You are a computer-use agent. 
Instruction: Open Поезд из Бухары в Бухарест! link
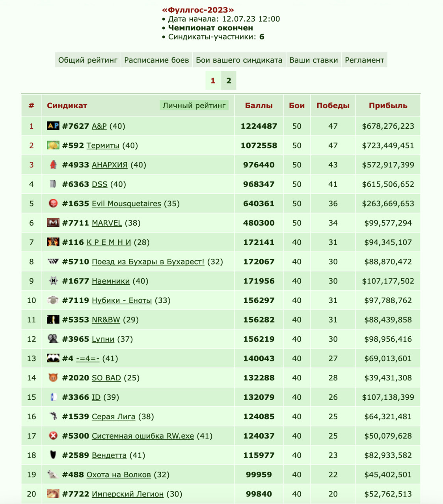(148, 261)
